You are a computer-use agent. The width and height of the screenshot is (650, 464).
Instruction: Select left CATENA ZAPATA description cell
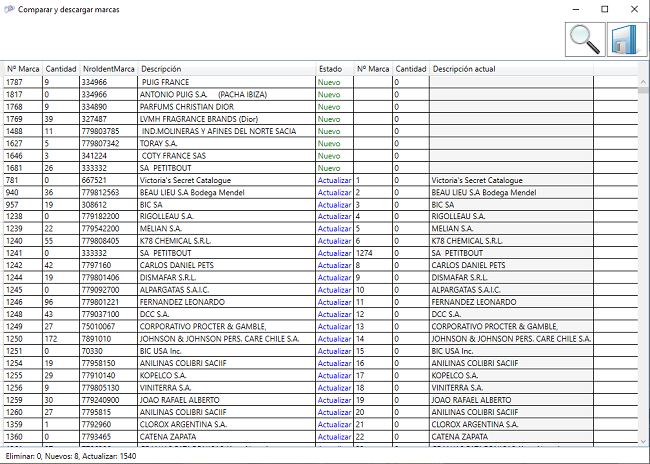(x=226, y=437)
